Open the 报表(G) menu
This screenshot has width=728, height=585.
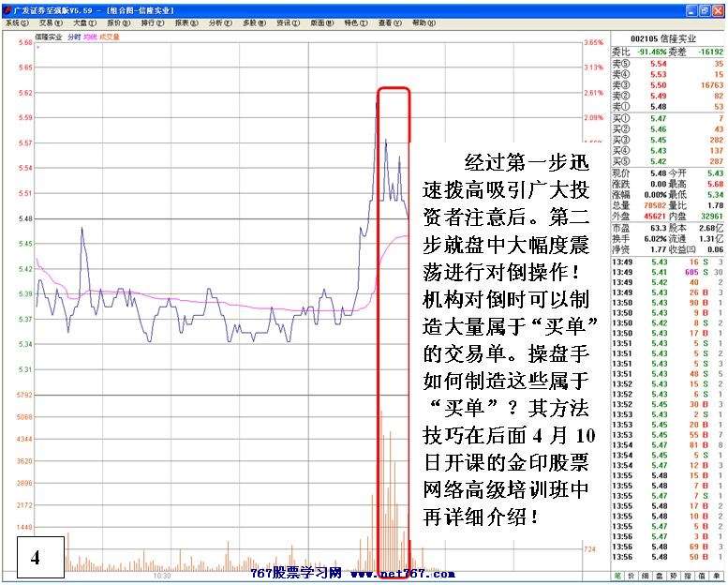(186, 22)
